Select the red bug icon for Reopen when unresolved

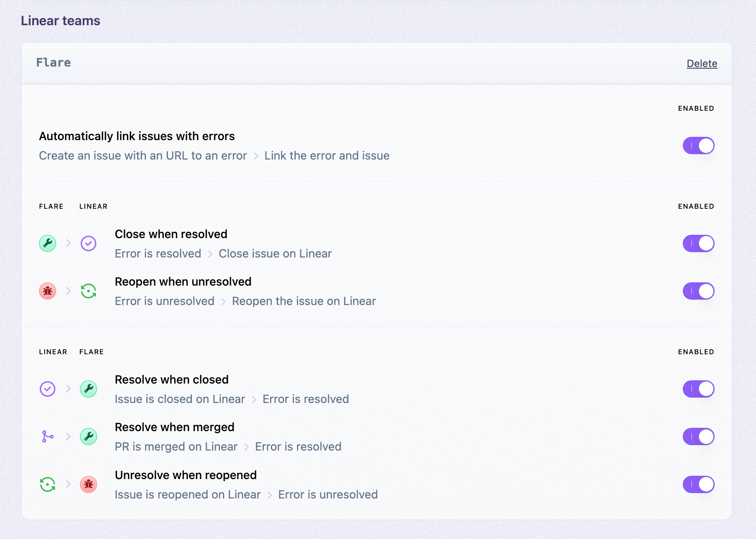click(x=47, y=291)
